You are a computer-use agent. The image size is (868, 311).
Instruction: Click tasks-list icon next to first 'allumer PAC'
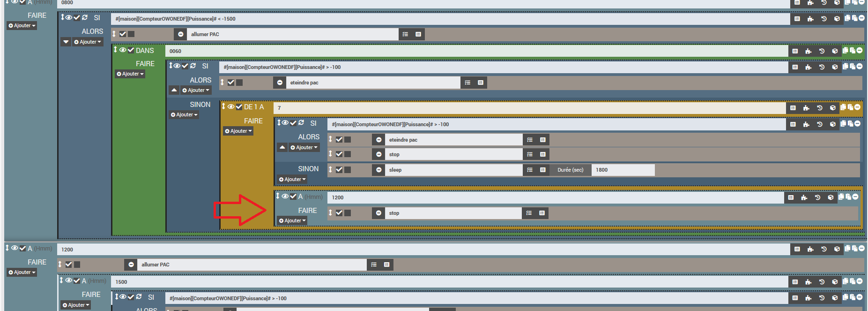(405, 34)
